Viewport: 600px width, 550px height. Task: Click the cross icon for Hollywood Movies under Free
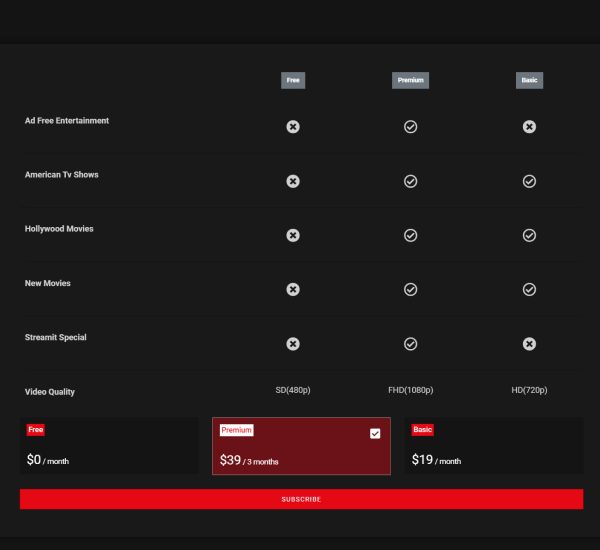[x=293, y=235]
